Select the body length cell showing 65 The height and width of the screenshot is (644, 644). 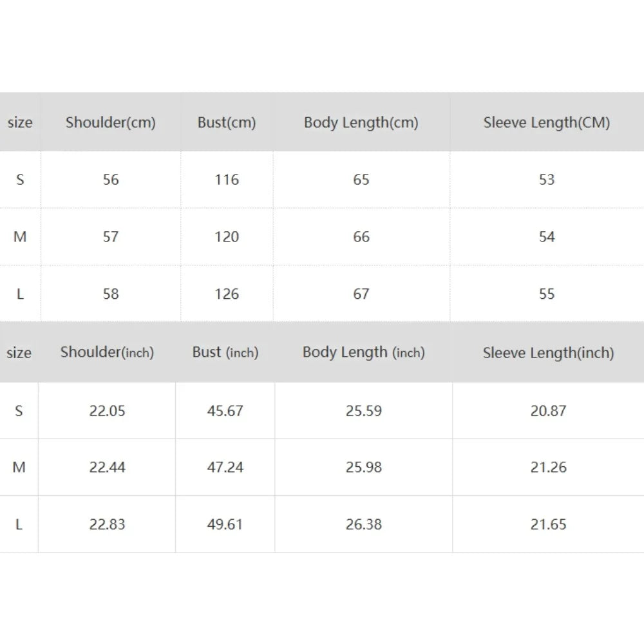point(361,180)
